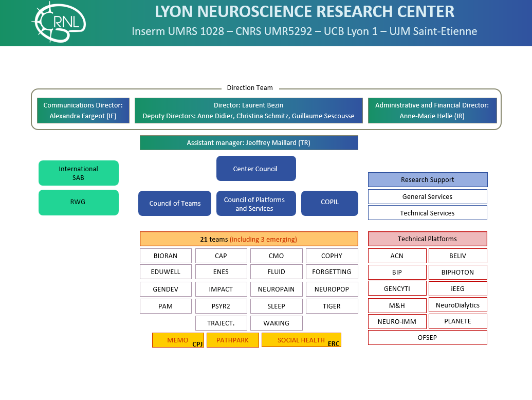Viewport: 532px width, 400px height.
Task: Click the International SAB element
Action: coord(78,173)
